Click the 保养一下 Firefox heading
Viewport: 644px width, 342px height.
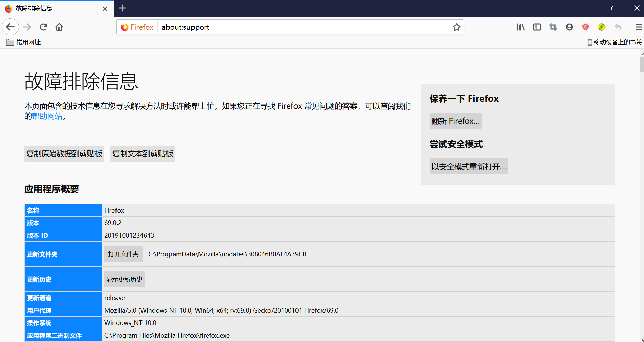tap(464, 99)
